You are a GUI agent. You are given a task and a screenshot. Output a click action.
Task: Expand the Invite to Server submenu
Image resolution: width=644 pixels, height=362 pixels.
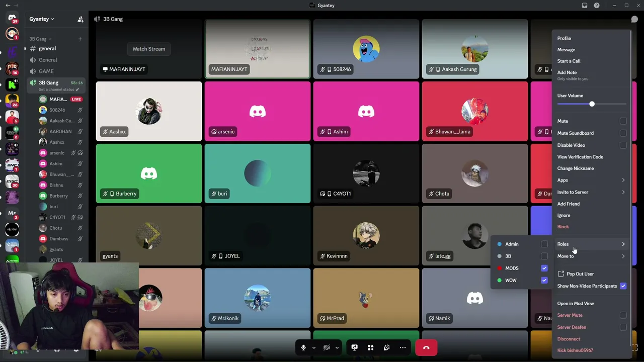pyautogui.click(x=591, y=192)
